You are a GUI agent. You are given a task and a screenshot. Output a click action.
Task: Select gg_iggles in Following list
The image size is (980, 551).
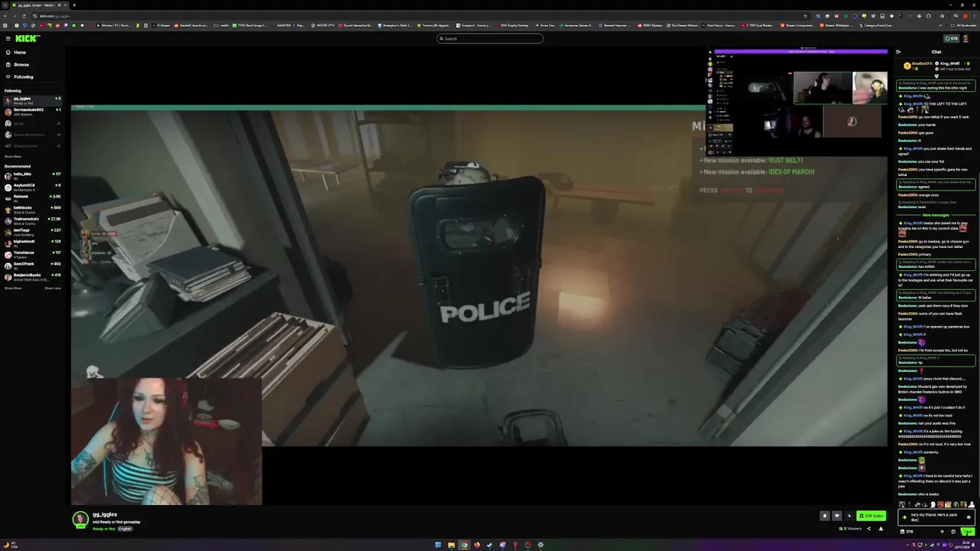(32, 100)
